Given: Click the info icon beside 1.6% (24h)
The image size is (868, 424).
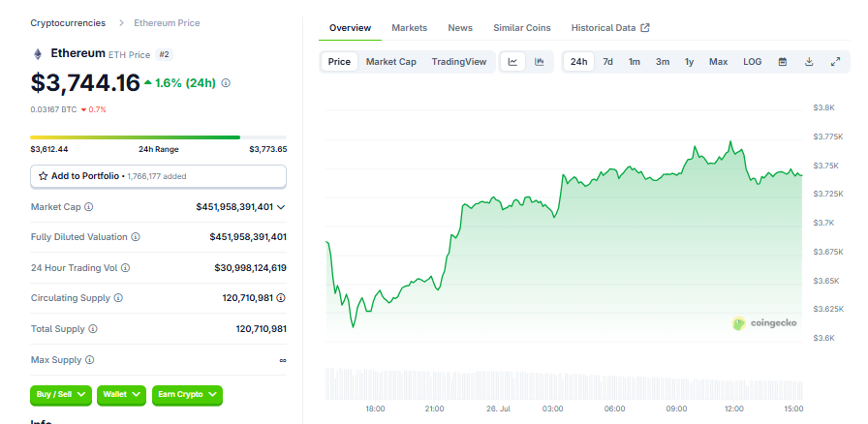Looking at the screenshot, I should [226, 83].
